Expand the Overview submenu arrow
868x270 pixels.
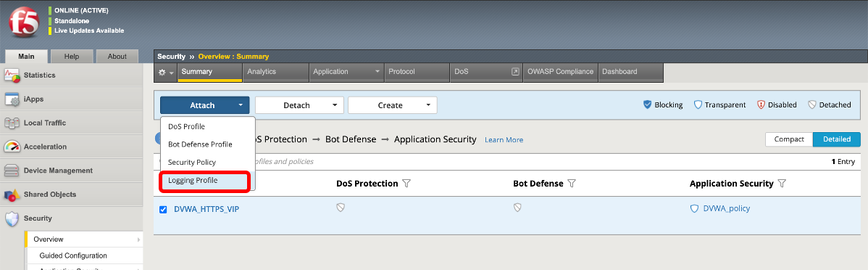[138, 240]
